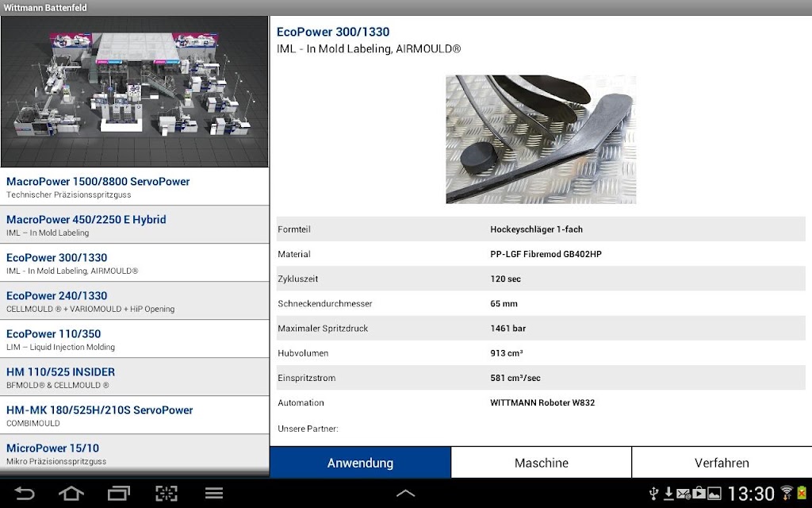
Task: Tap the Einspritzstrom value 581 cm³/sec
Action: pyautogui.click(x=515, y=378)
